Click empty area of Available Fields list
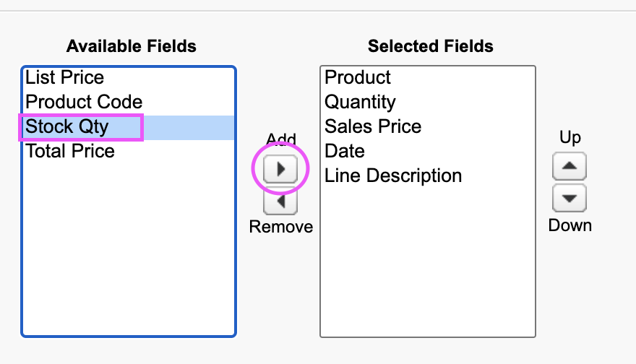 [x=129, y=253]
